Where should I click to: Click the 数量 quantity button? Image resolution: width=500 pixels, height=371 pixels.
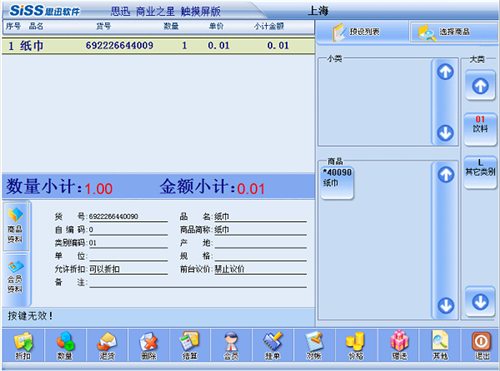click(65, 345)
